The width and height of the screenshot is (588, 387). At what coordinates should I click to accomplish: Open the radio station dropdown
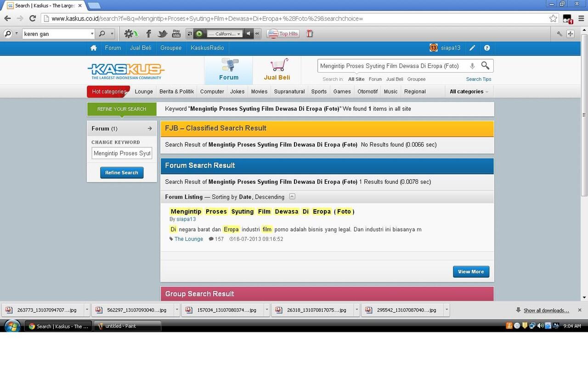224,34
